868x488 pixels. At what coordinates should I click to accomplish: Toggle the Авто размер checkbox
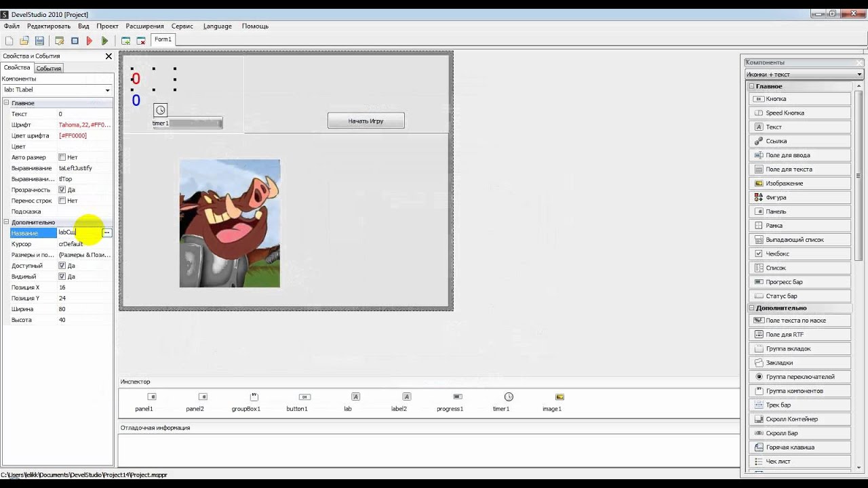62,157
